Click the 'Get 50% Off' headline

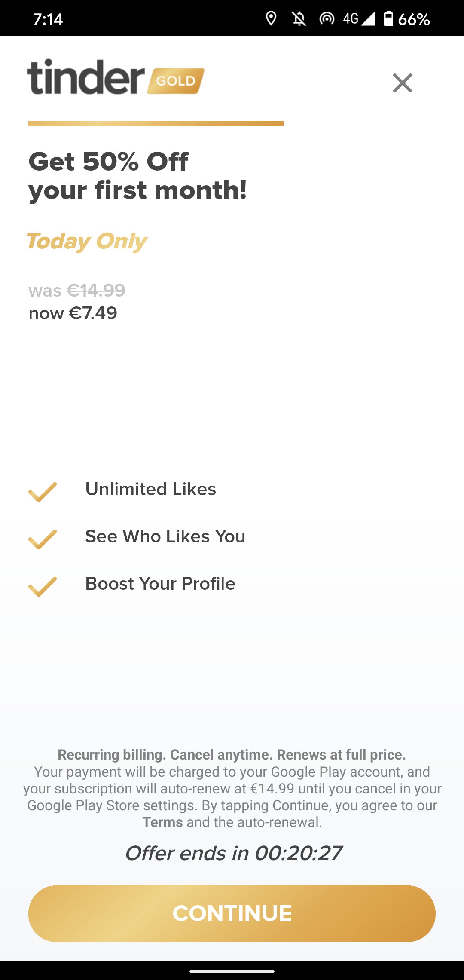click(x=108, y=161)
